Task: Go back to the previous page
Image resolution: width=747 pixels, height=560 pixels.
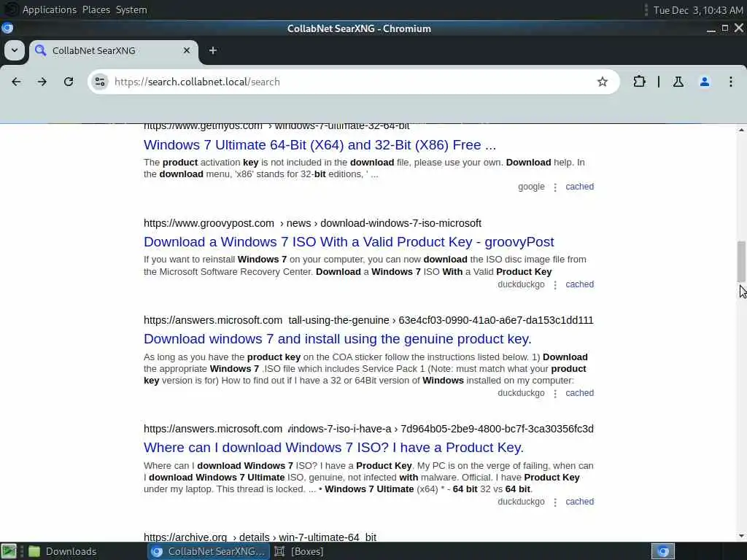Action: pyautogui.click(x=16, y=82)
